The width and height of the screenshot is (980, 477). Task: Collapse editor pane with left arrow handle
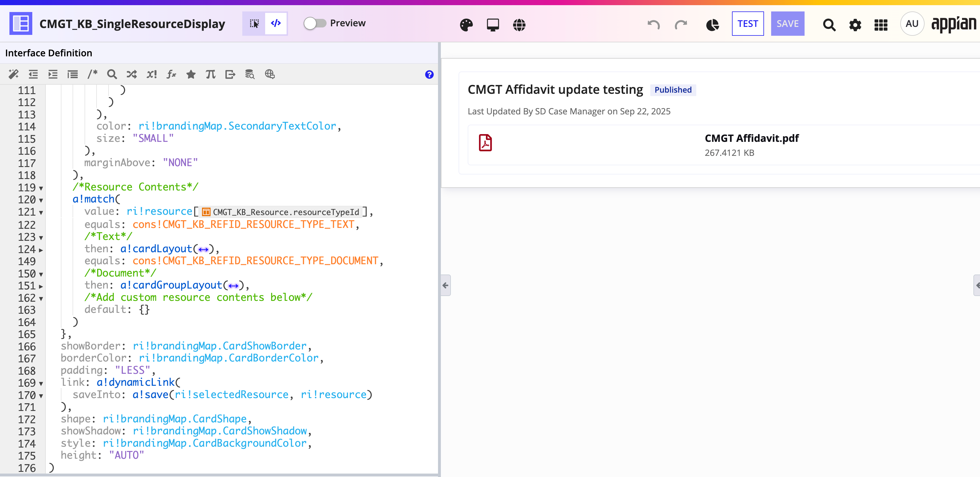tap(445, 285)
